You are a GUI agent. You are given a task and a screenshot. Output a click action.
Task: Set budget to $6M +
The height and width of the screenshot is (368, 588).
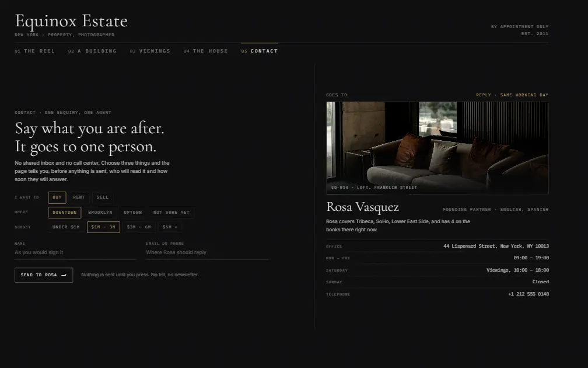click(x=170, y=227)
